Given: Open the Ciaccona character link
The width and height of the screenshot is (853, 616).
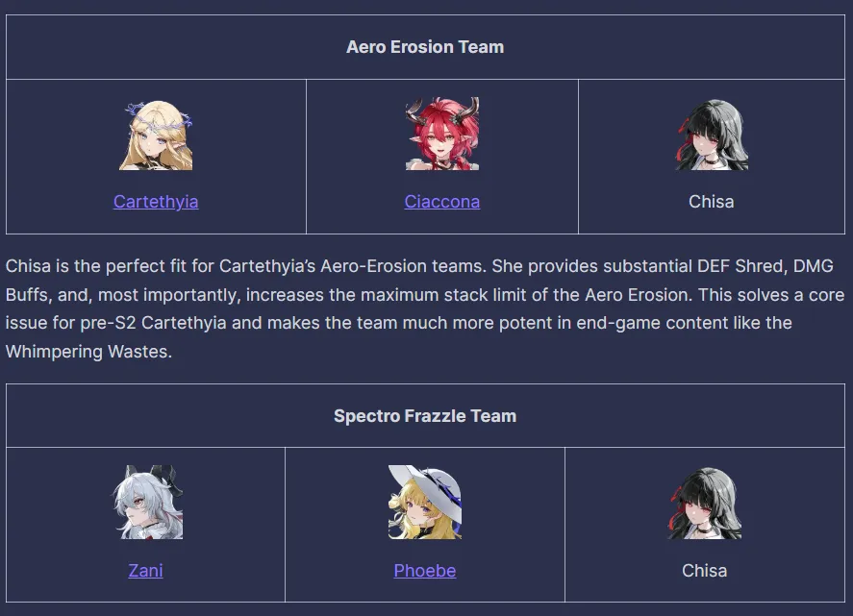Looking at the screenshot, I should click(442, 202).
